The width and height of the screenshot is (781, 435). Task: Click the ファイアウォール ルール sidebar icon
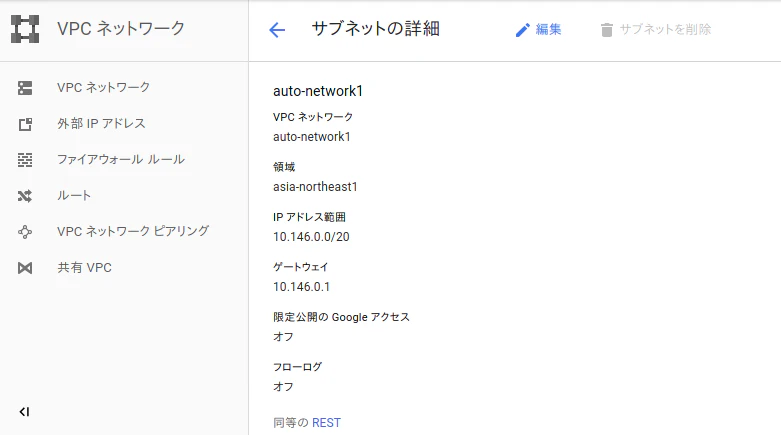pos(25,160)
